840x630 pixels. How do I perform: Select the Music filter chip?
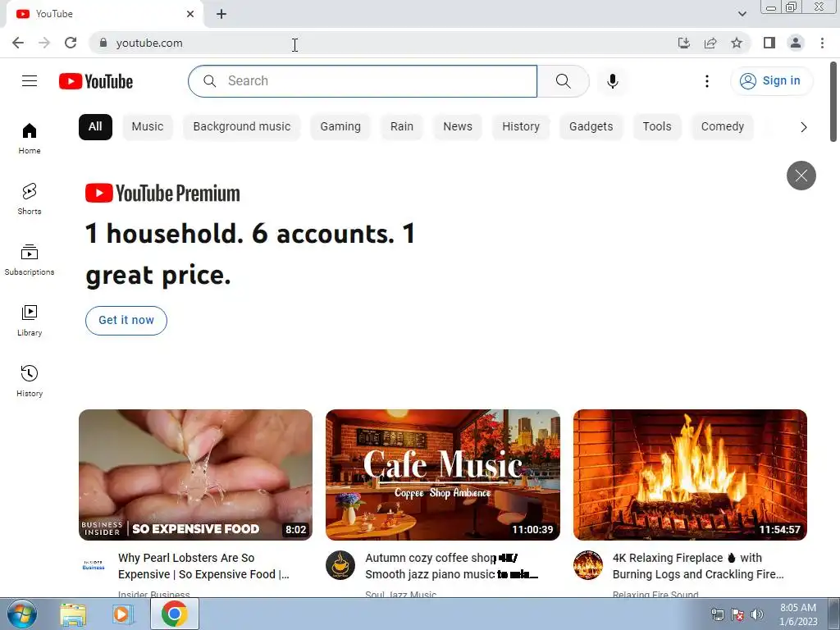click(148, 127)
